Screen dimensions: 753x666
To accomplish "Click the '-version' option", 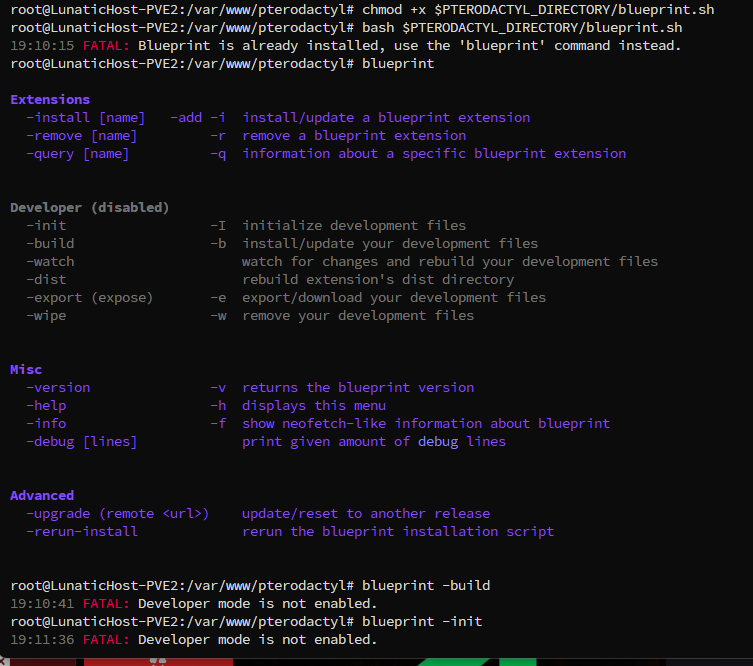I will (58, 388).
